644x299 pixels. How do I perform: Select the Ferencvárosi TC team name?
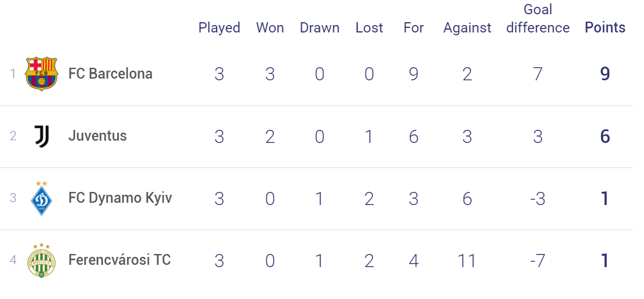click(x=120, y=260)
